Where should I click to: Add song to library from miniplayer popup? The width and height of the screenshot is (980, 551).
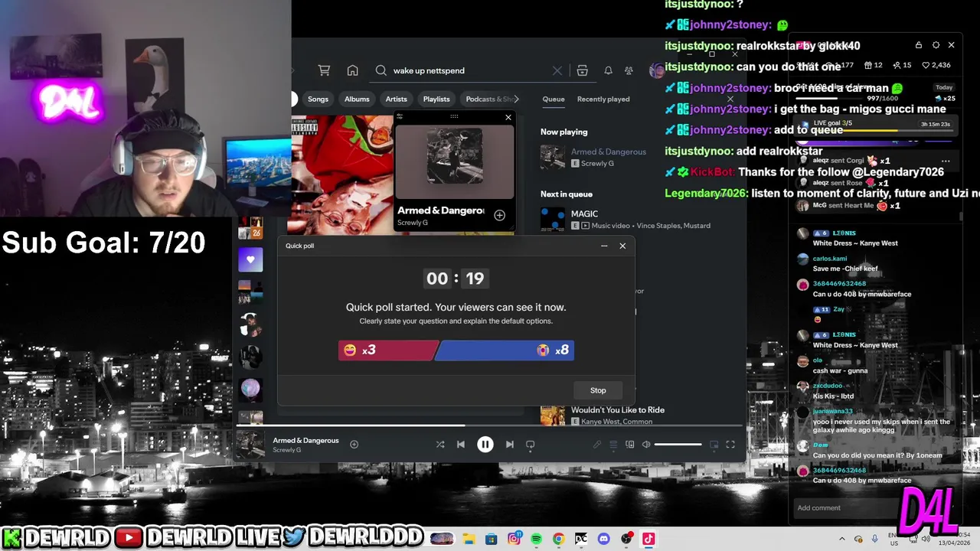(x=499, y=215)
